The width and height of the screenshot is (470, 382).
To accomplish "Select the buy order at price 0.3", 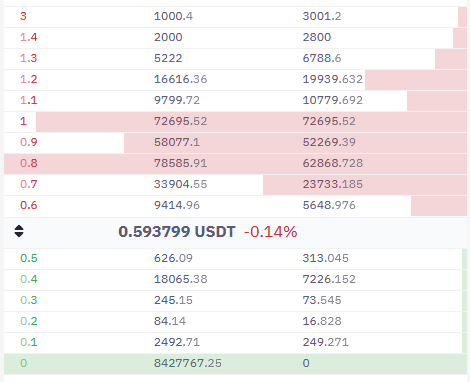I will tap(235, 300).
